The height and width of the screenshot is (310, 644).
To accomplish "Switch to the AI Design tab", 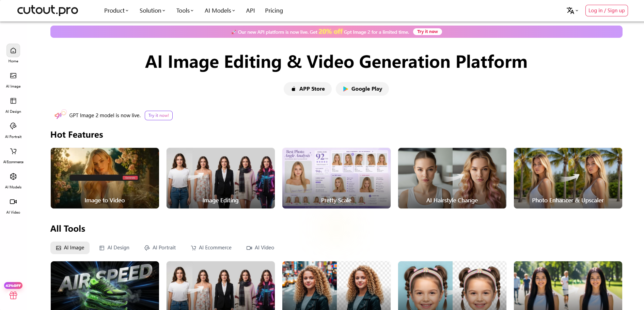I will click(x=114, y=248).
